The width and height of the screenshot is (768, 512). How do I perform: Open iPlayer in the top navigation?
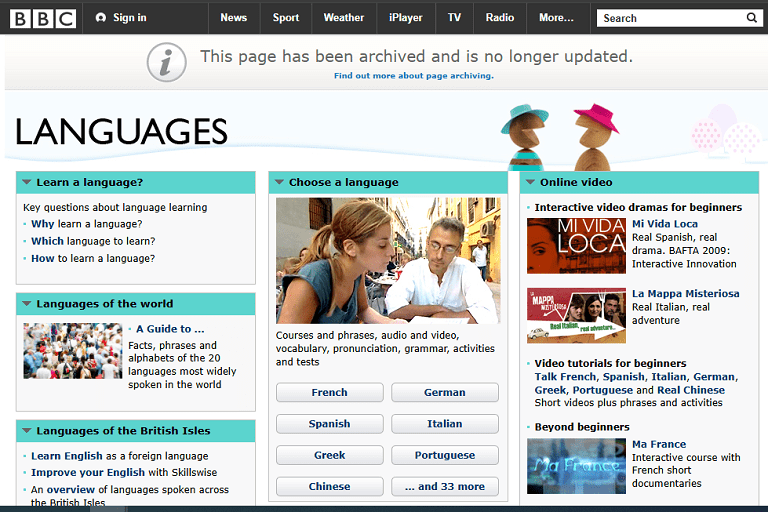tap(406, 18)
